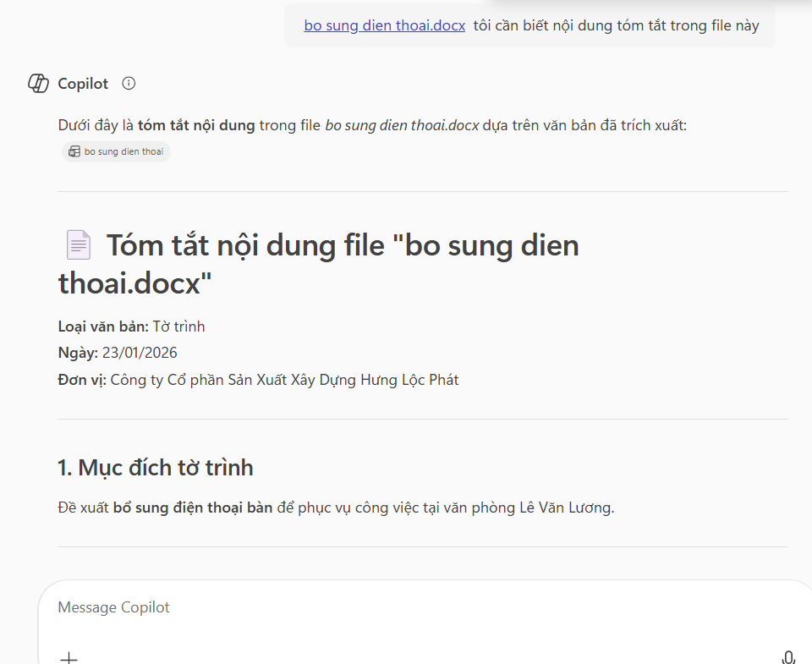Click the user's message bubble text
The width and height of the screenshot is (812, 664).
click(x=616, y=25)
